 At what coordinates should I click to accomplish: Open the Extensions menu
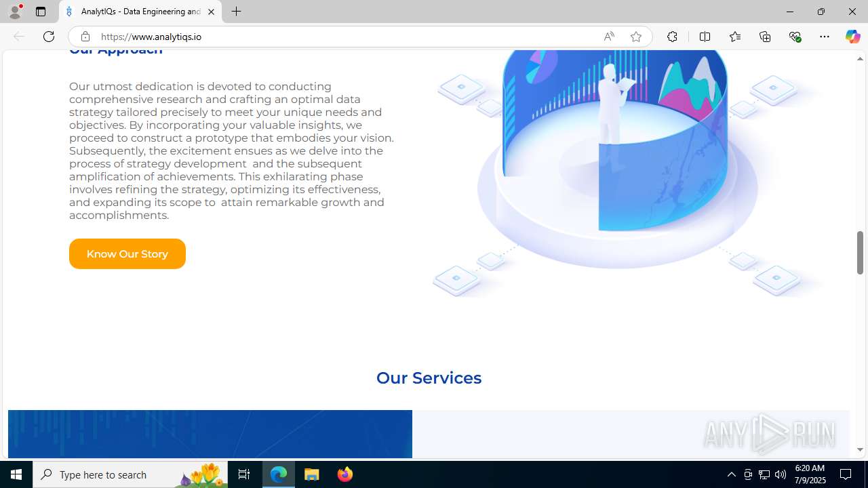click(672, 37)
